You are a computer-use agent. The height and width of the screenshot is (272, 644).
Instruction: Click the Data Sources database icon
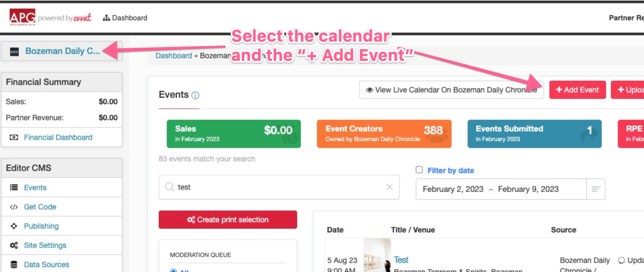click(14, 265)
